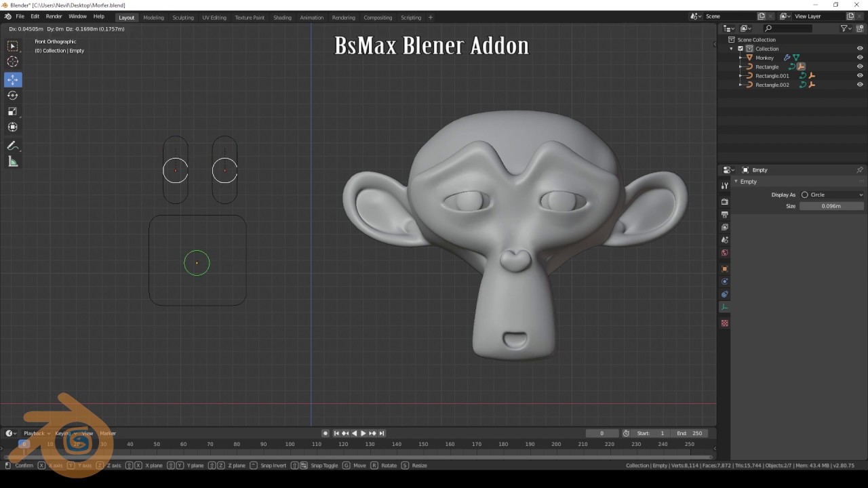The image size is (868, 488).
Task: Click Rectangle.001's empty child icon
Action: pos(812,76)
